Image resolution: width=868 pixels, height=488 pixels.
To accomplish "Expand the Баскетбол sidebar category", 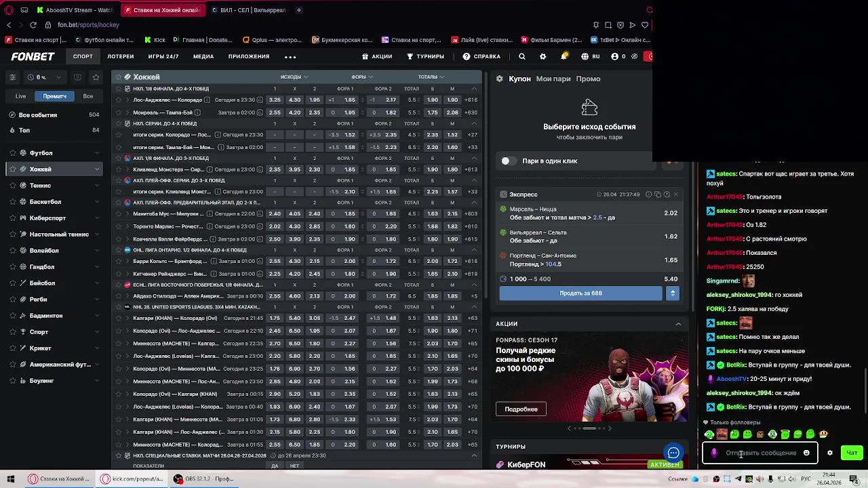I will pyautogui.click(x=97, y=202).
